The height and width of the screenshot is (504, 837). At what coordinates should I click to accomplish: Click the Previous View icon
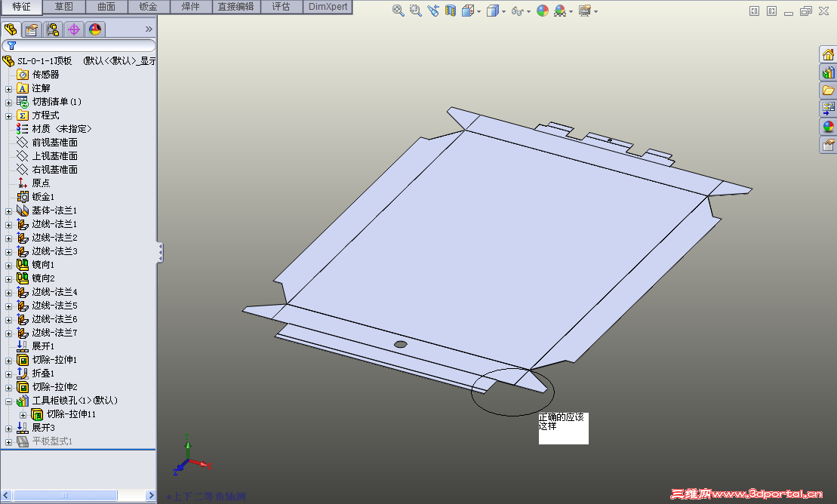pos(433,11)
